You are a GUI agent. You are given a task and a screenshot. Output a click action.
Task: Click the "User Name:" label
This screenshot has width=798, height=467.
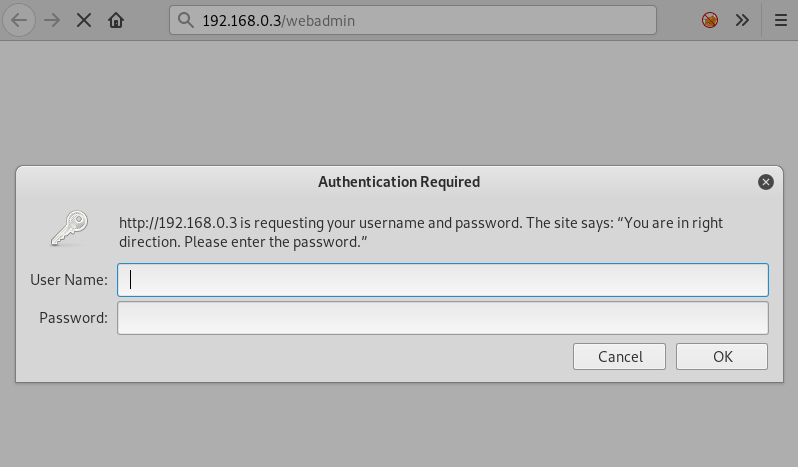(x=69, y=280)
